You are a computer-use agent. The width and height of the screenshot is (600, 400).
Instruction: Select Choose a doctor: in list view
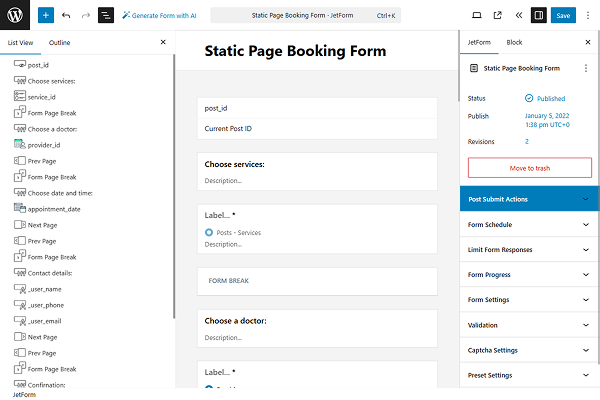[52, 129]
